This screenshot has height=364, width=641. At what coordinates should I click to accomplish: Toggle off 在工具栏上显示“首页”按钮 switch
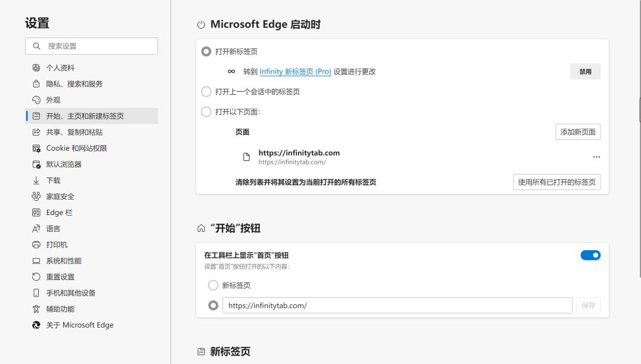pos(590,256)
